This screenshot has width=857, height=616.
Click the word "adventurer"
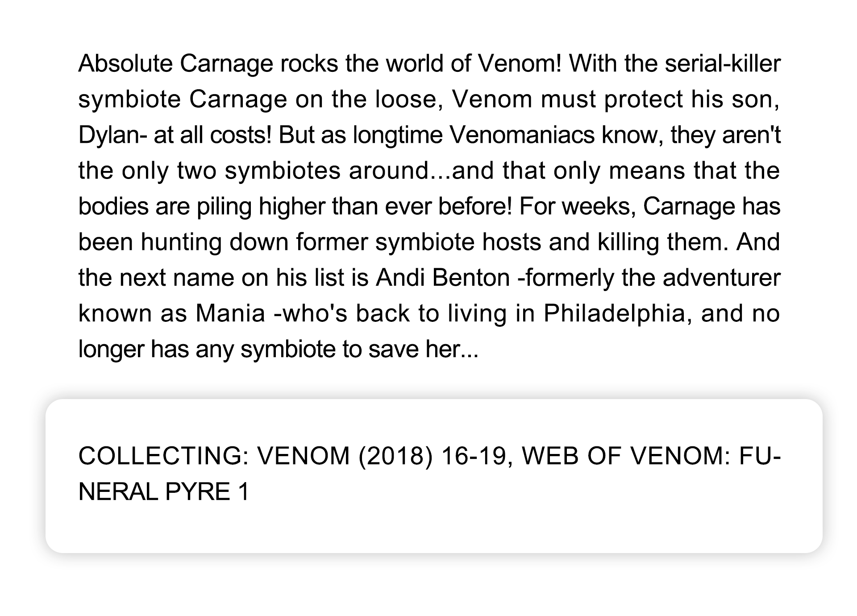tap(721, 278)
